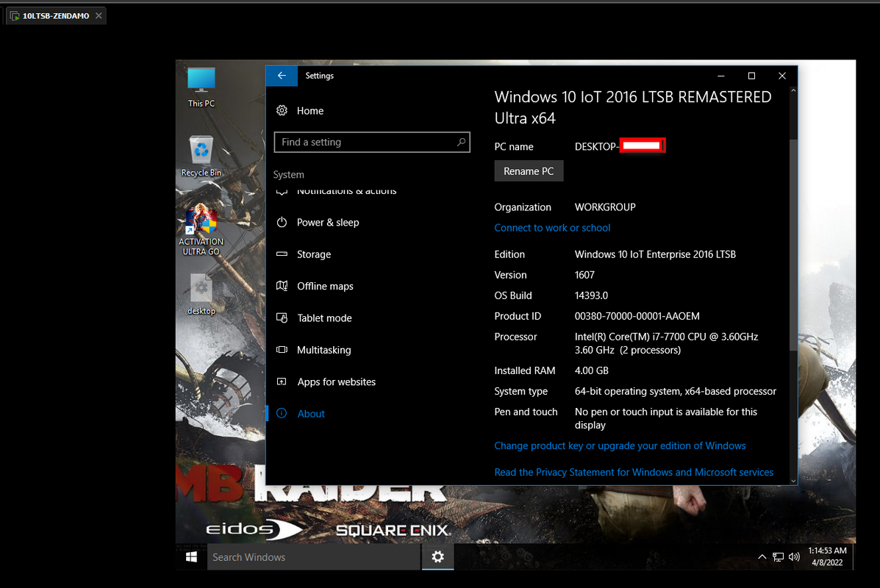Click the Find a setting search box
880x588 pixels.
tap(371, 142)
